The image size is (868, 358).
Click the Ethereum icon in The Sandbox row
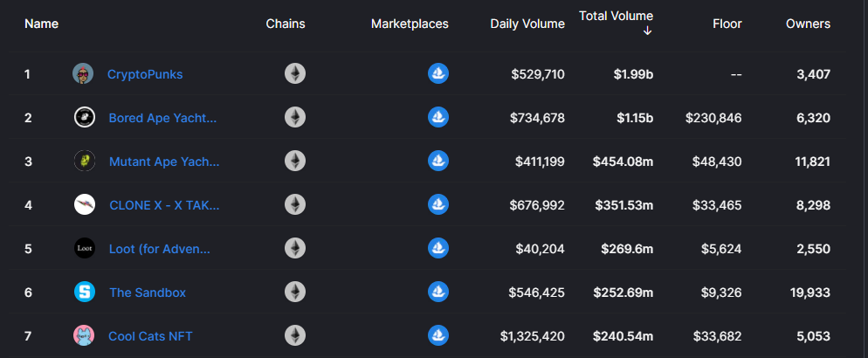295,293
